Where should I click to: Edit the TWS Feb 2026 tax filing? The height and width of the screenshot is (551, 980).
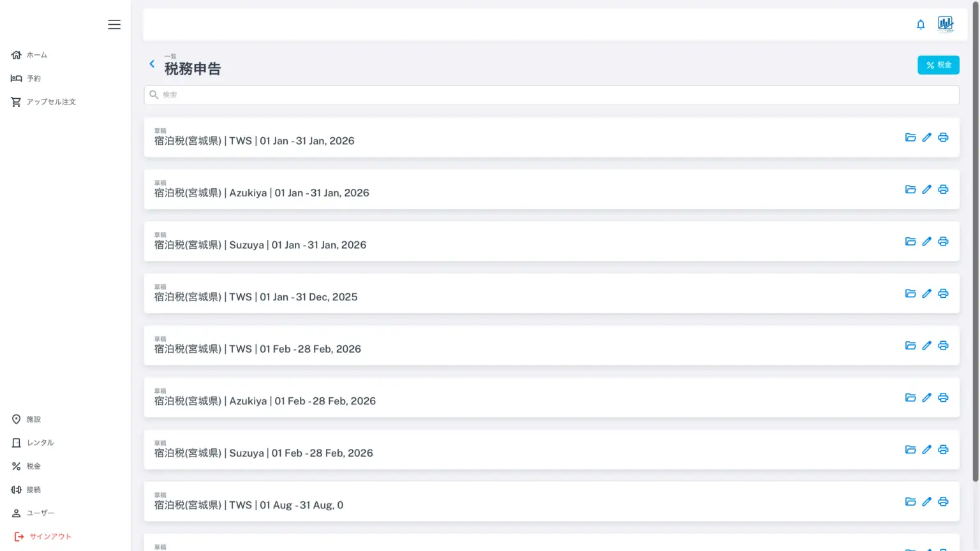[927, 346]
